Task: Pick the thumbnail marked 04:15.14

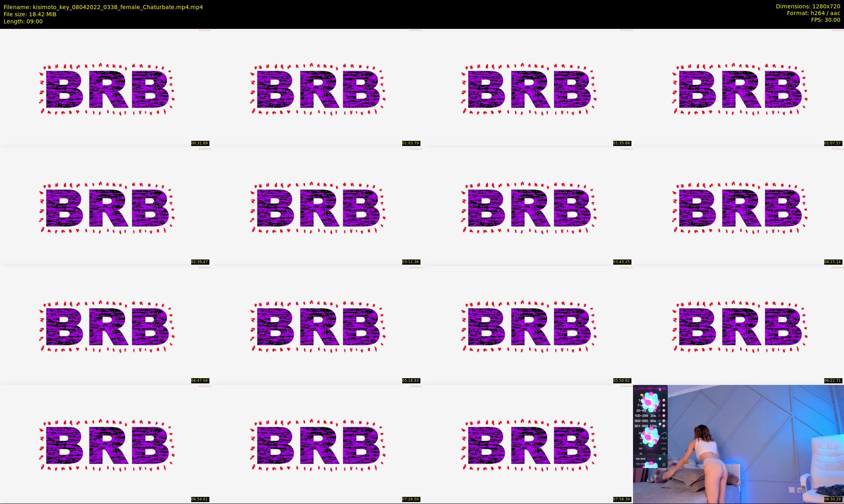Action: click(738, 207)
